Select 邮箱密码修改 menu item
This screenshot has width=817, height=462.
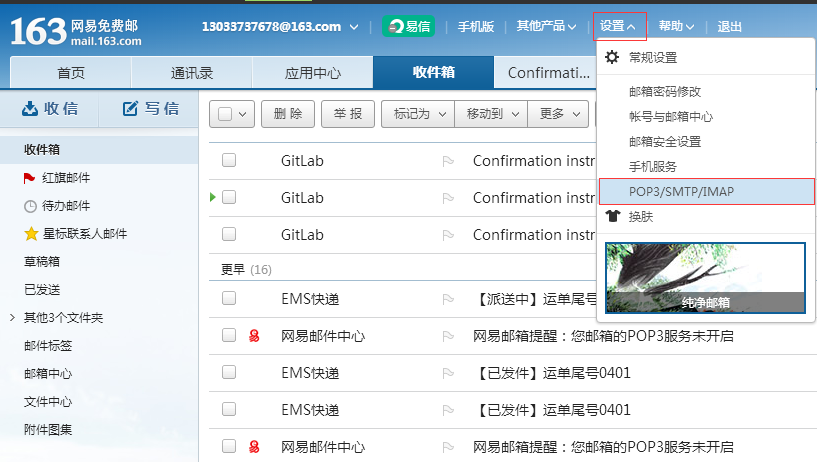pos(665,92)
